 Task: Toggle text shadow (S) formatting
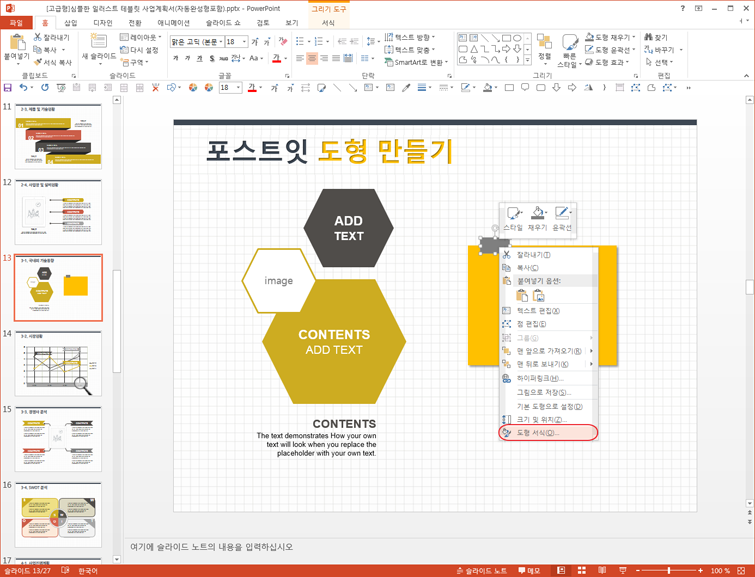point(212,58)
